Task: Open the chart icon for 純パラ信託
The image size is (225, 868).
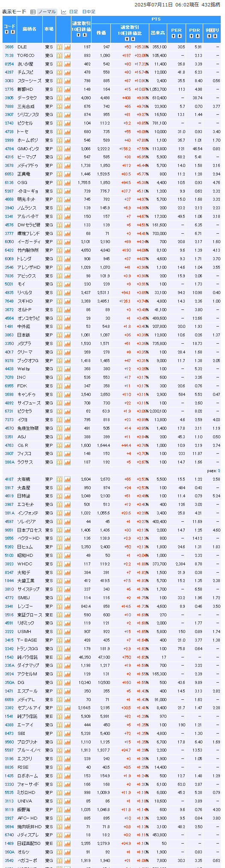Action: click(x=67, y=657)
